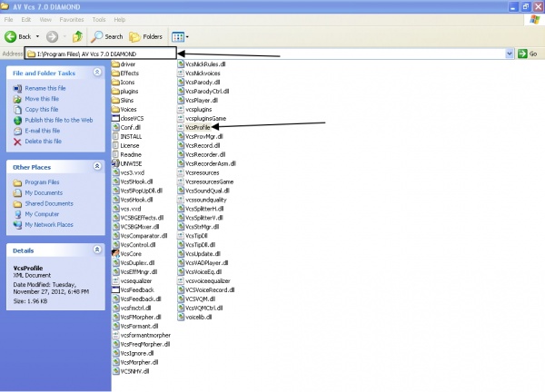
Task: Open My Network Places link
Action: (x=49, y=225)
